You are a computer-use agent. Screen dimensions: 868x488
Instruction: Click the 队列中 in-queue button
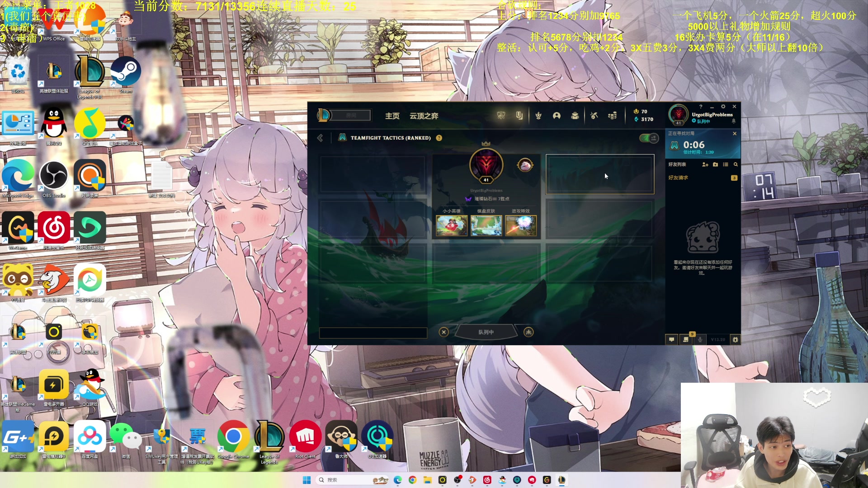486,332
